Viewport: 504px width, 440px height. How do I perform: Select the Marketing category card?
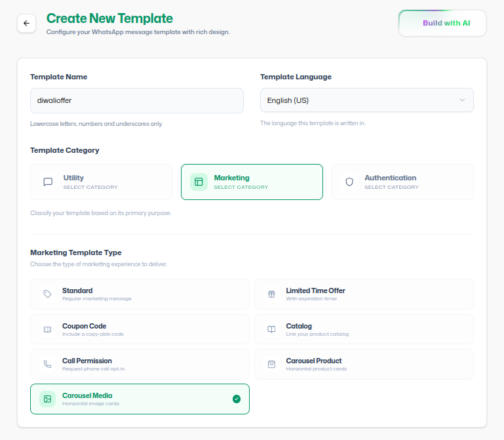252,182
